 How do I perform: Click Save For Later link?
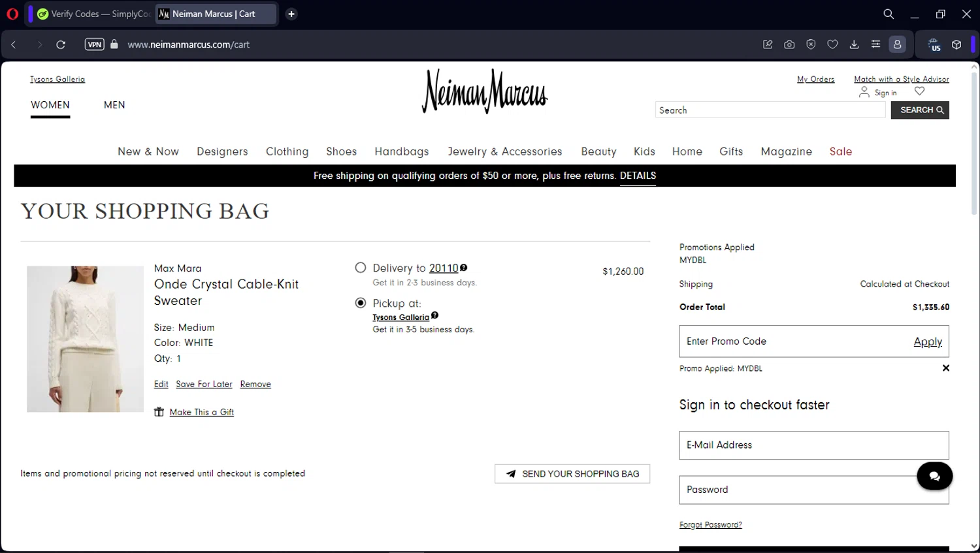click(204, 384)
